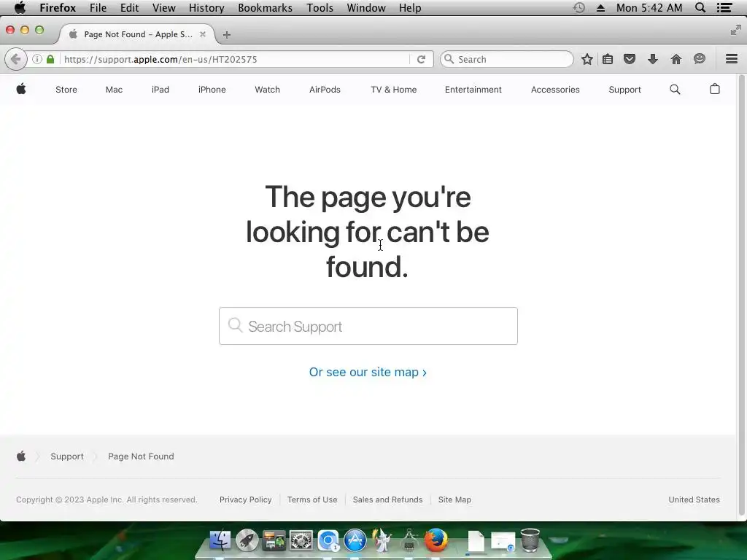
Task: Click the Apple logo in site navigation
Action: (21, 89)
